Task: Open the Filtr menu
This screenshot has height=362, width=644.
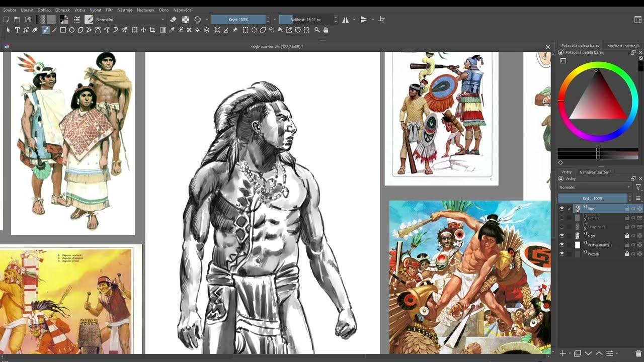Action: tap(109, 10)
